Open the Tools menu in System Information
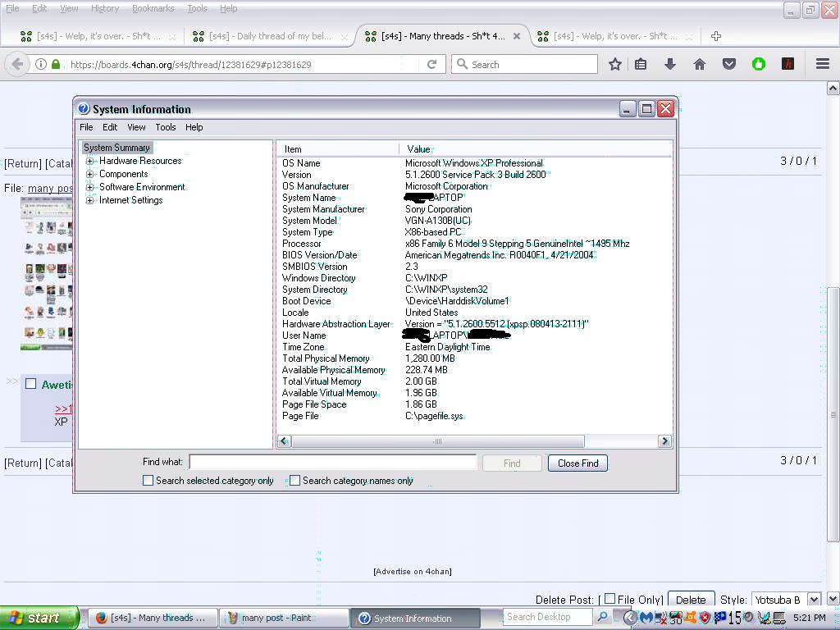Screen dimensions: 840x630 (166, 127)
